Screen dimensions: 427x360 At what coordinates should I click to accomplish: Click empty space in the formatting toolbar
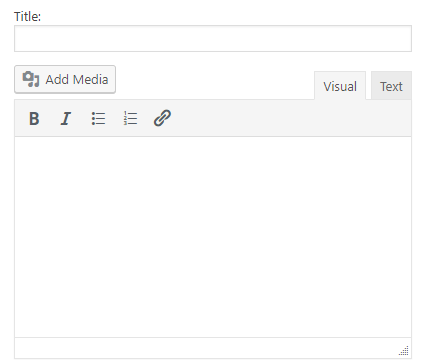(292, 118)
